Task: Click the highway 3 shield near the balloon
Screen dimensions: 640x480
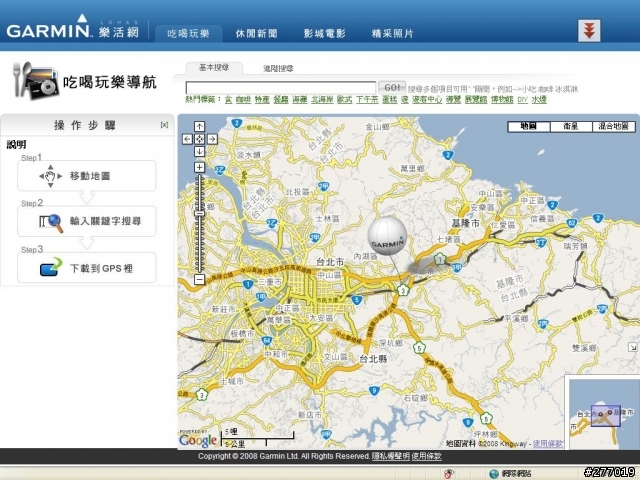Action: click(x=403, y=290)
